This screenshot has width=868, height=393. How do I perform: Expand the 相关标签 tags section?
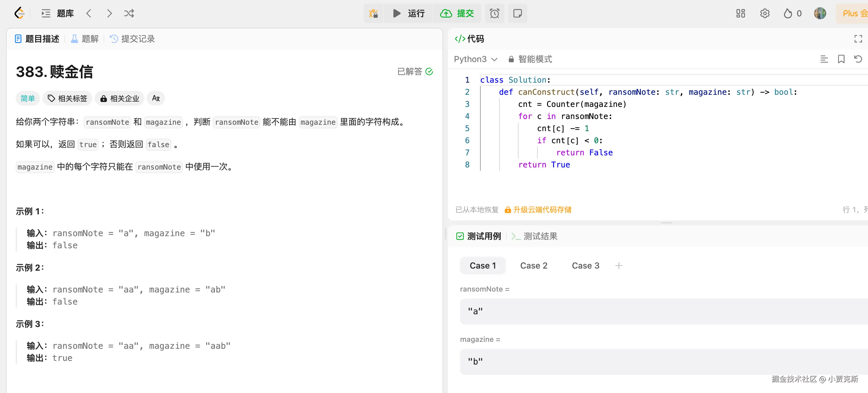click(67, 98)
